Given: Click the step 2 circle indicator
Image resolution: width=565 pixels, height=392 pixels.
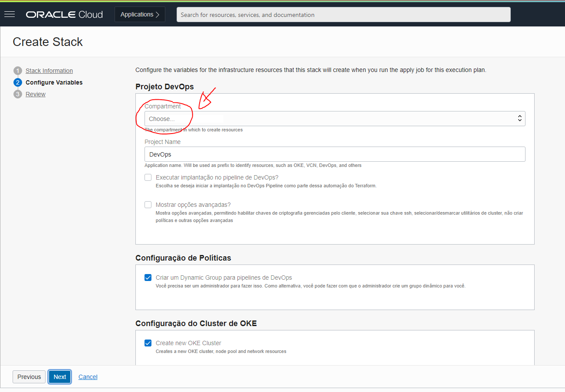Looking at the screenshot, I should pyautogui.click(x=18, y=82).
